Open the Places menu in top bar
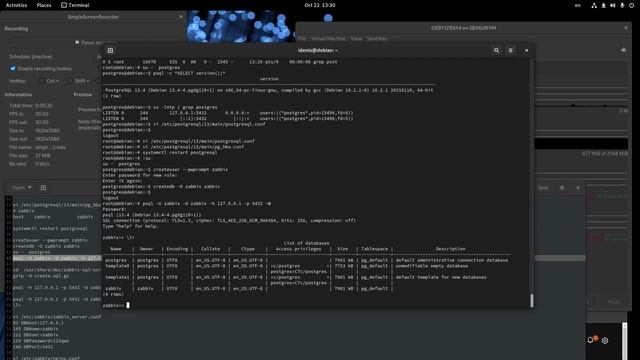Image resolution: width=640 pixels, height=360 pixels. click(44, 5)
